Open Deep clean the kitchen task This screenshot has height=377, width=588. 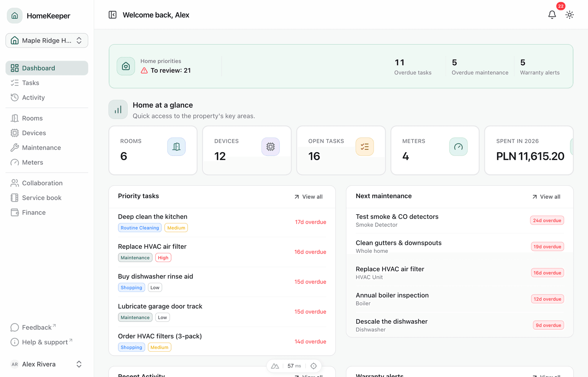point(222,222)
